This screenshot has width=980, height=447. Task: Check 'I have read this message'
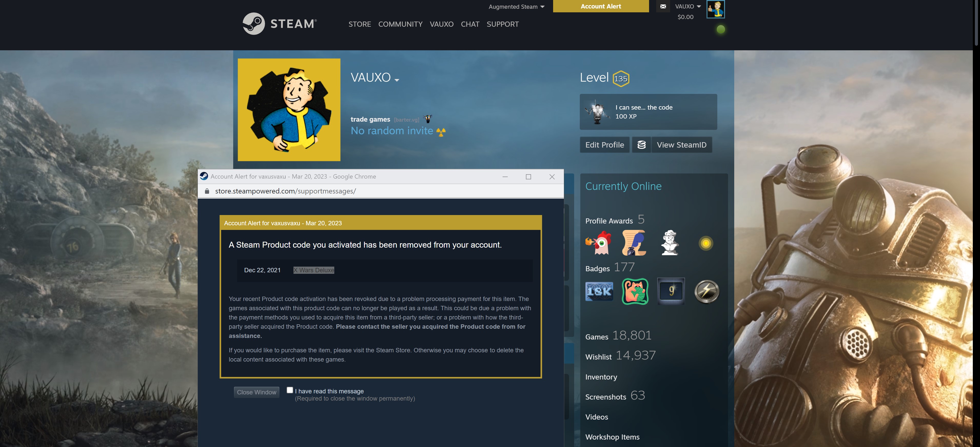[290, 390]
